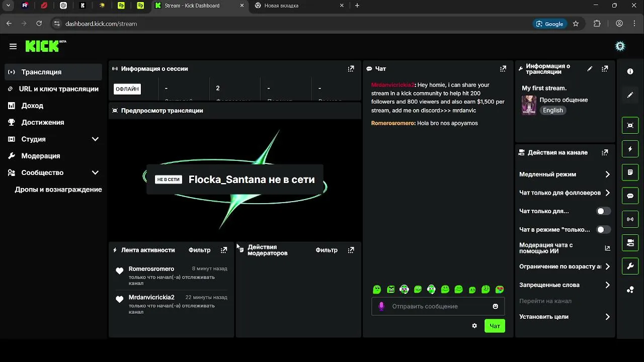Open a new browser tab with plus
The width and height of the screenshot is (644, 362).
(x=357, y=6)
